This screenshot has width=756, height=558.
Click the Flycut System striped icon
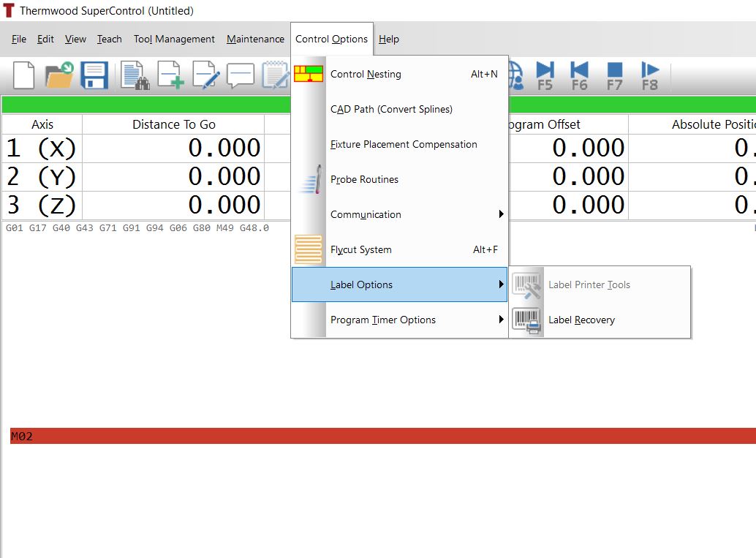(x=309, y=249)
